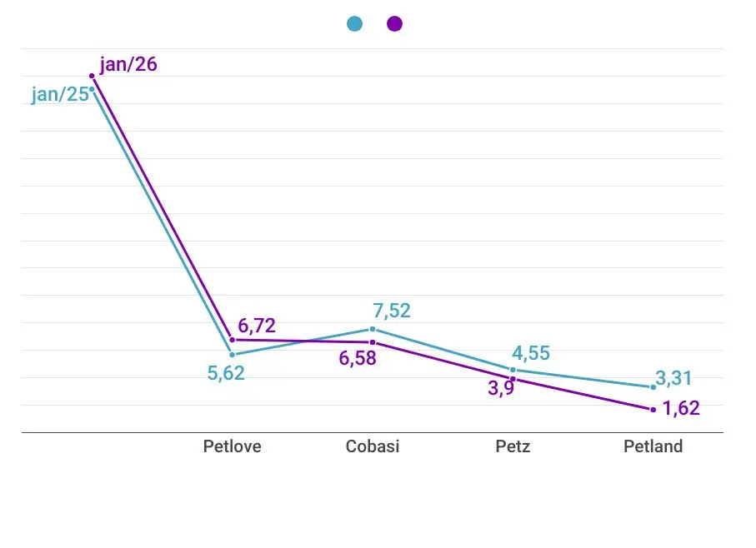The height and width of the screenshot is (548, 756).
Task: Click the 1,62 value label
Action: coord(681,409)
